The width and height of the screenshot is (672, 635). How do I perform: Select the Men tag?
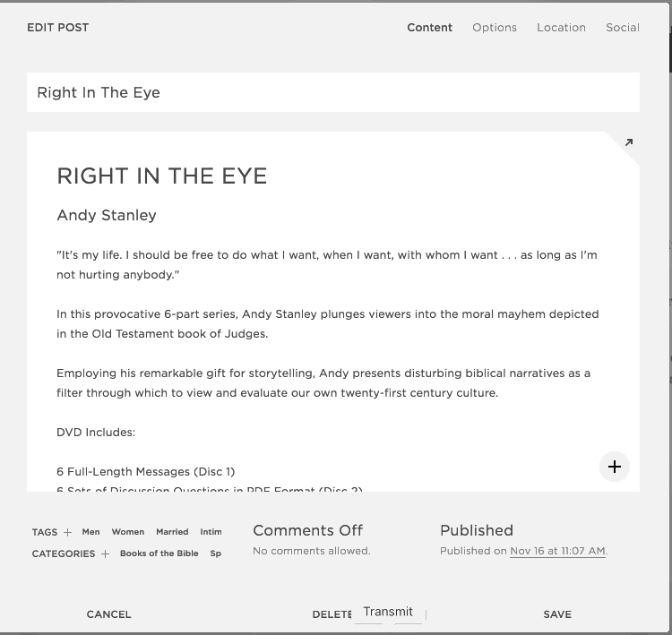90,532
